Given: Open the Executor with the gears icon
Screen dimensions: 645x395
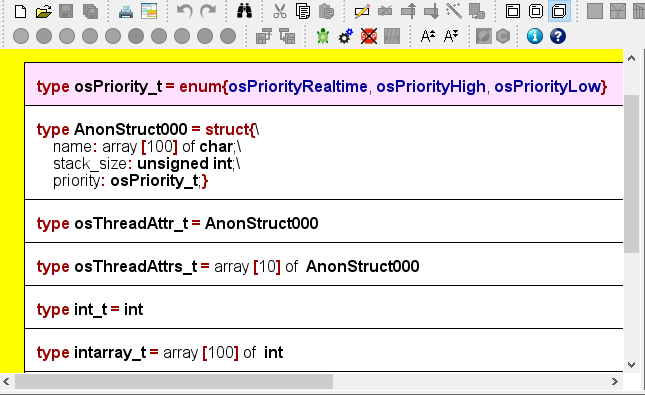Looking at the screenshot, I should (346, 37).
